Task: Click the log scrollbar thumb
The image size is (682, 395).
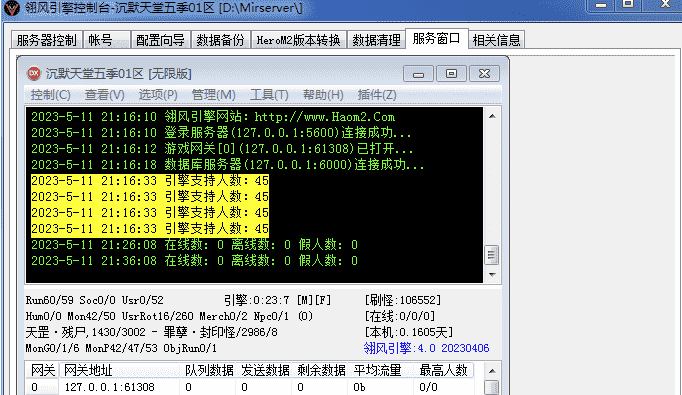Action: [492, 255]
